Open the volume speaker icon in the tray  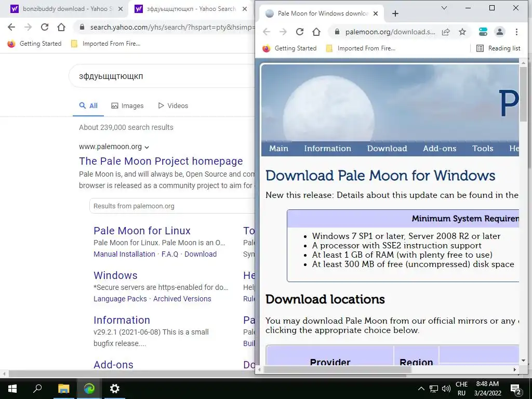point(446,389)
